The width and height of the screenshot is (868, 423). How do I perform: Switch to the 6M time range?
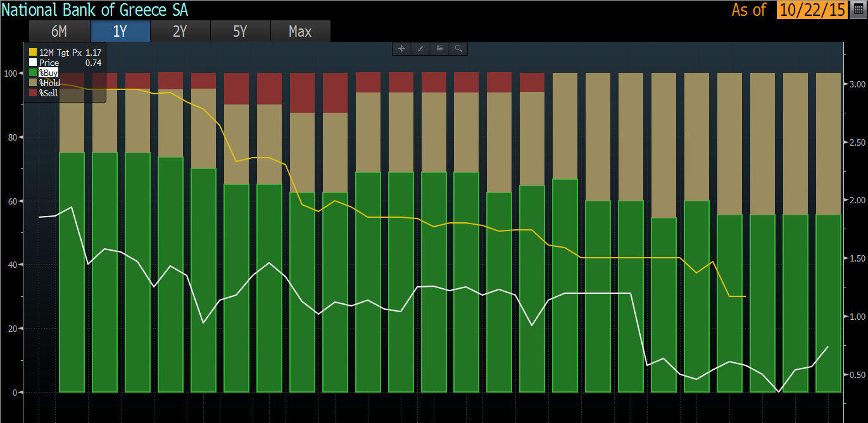[x=60, y=31]
